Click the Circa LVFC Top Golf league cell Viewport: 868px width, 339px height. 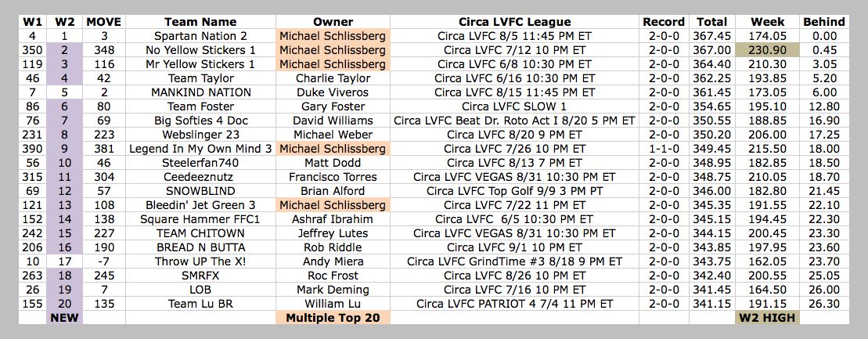514,191
